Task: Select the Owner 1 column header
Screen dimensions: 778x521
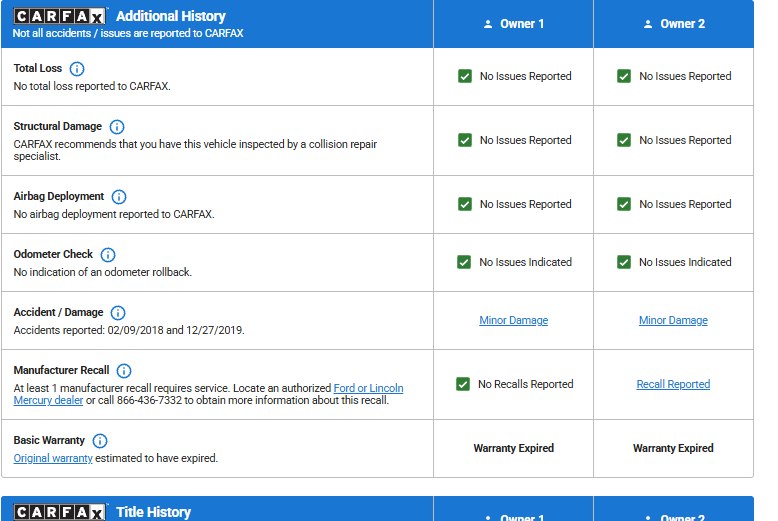Action: [x=513, y=24]
